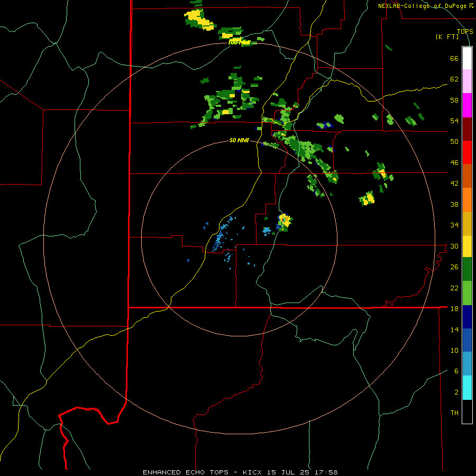Click the "10" legend value
This screenshot has height=476, width=476.
(454, 350)
